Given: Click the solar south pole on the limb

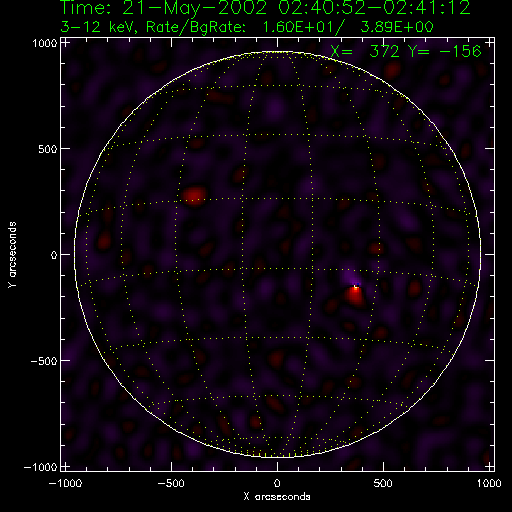Looking at the screenshot, I should tap(277, 456).
